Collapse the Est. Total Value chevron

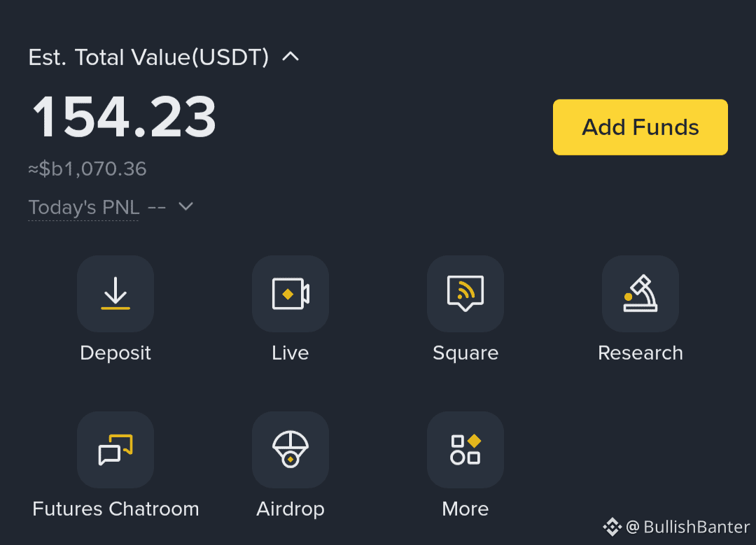click(x=290, y=57)
